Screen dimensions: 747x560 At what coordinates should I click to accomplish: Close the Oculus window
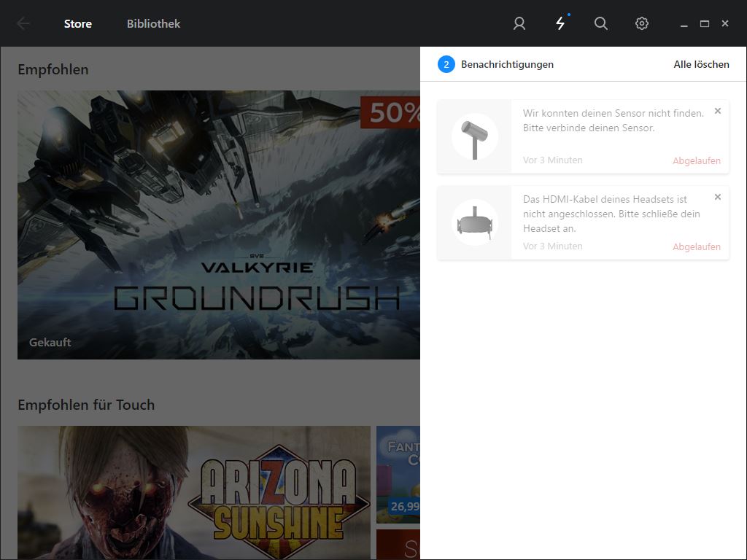(725, 23)
